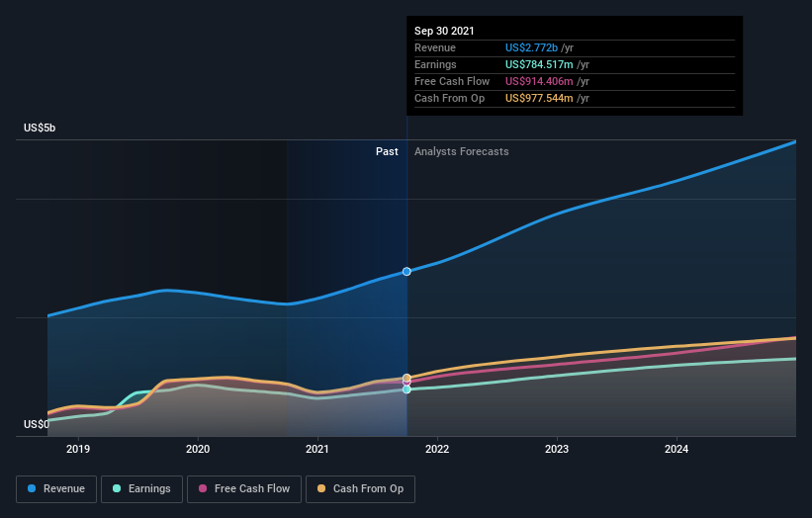Click the Sep 30 2021 tooltip date
Image resolution: width=812 pixels, height=518 pixels.
(444, 31)
